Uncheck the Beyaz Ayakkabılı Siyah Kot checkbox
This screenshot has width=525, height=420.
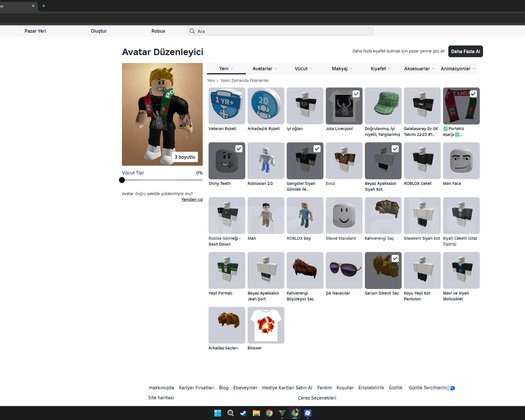(x=395, y=149)
